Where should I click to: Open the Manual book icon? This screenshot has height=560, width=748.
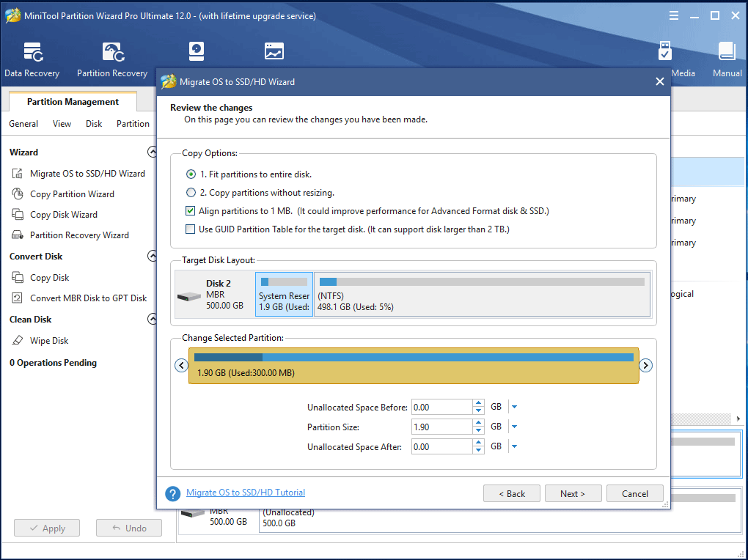click(x=727, y=59)
